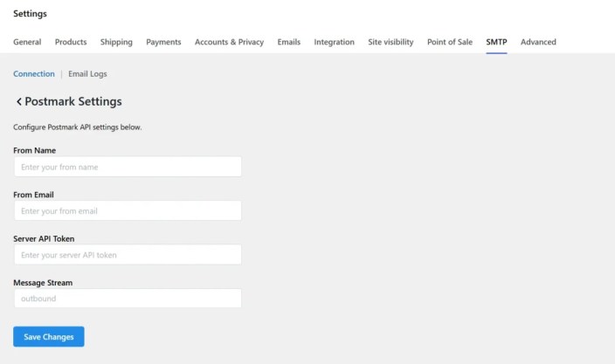Focus the Message Stream input field
Viewport: 615px width, 364px height.
click(x=128, y=299)
